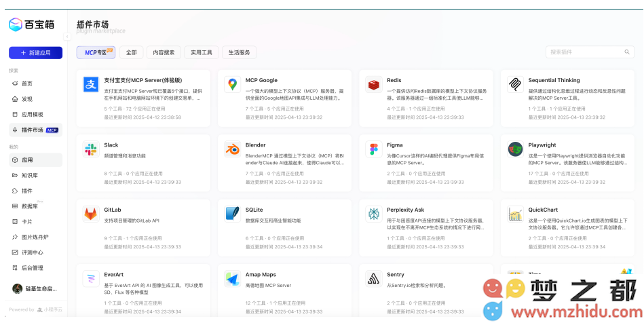This screenshot has height=323, width=644.
Task: Click the Perplexity Ask plugin icon
Action: (374, 214)
